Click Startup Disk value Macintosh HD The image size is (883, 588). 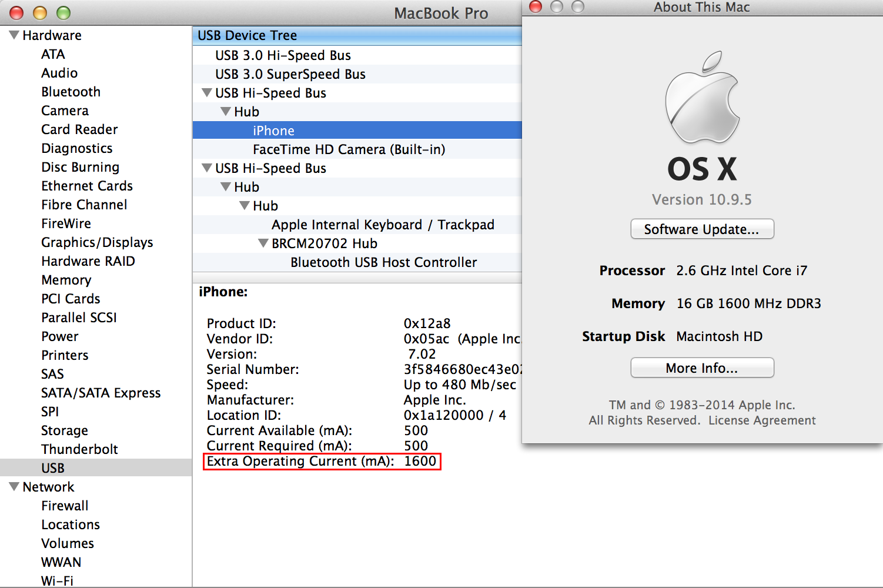(x=719, y=336)
